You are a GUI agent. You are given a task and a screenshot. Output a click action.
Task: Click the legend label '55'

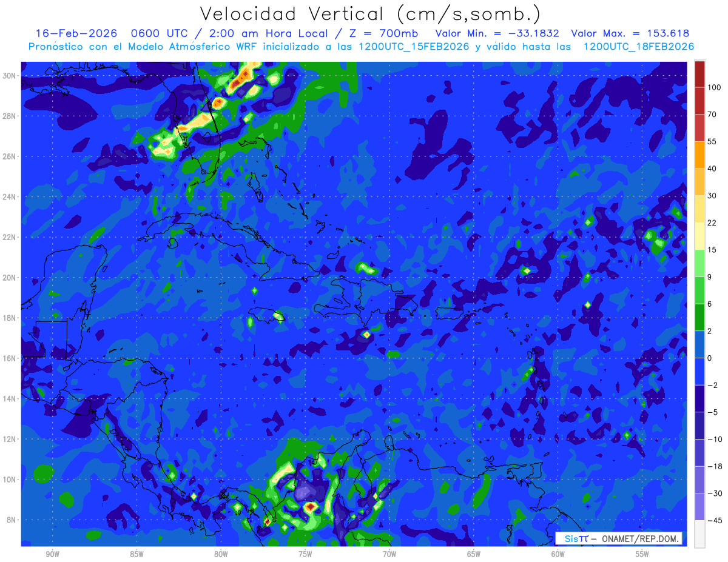(x=712, y=141)
